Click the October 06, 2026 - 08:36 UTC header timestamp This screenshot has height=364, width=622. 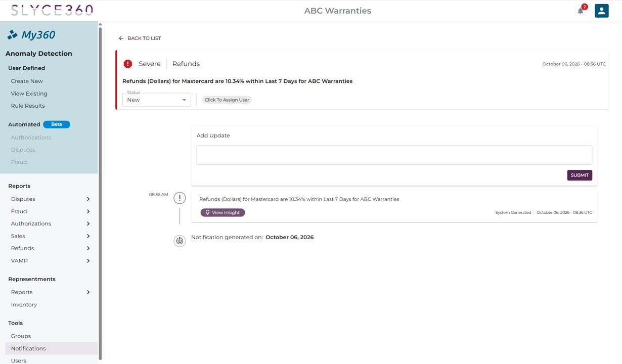(574, 64)
